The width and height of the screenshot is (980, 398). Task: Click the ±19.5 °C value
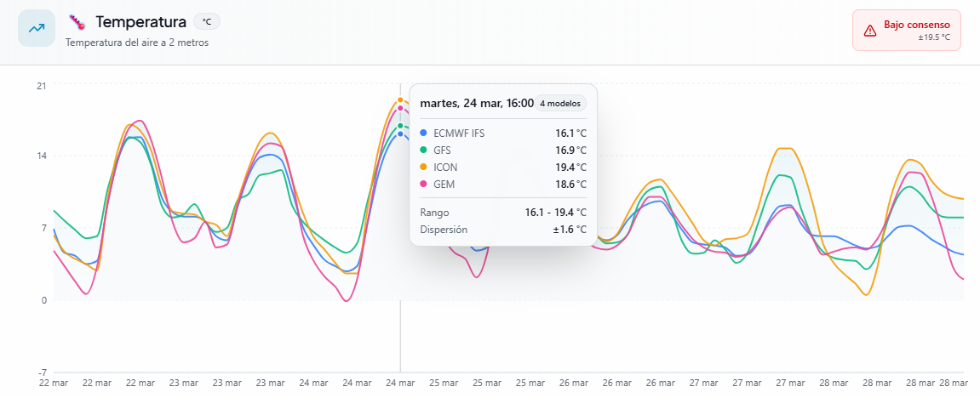click(x=933, y=37)
